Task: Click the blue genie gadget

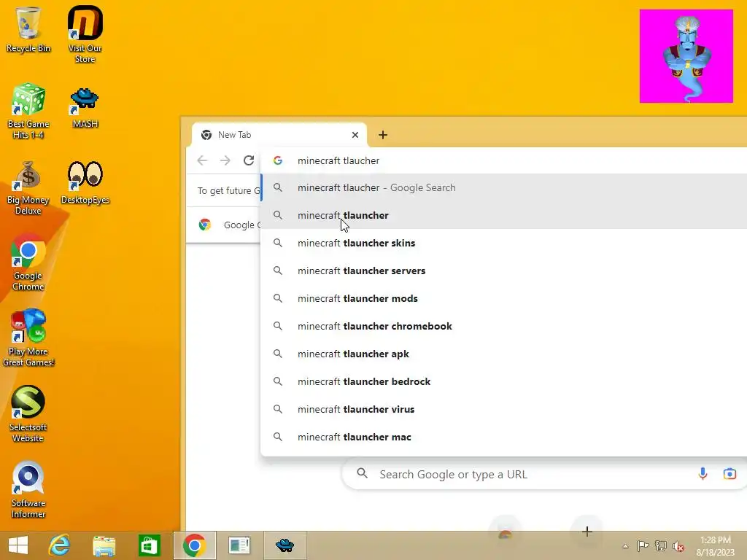Action: tap(686, 55)
